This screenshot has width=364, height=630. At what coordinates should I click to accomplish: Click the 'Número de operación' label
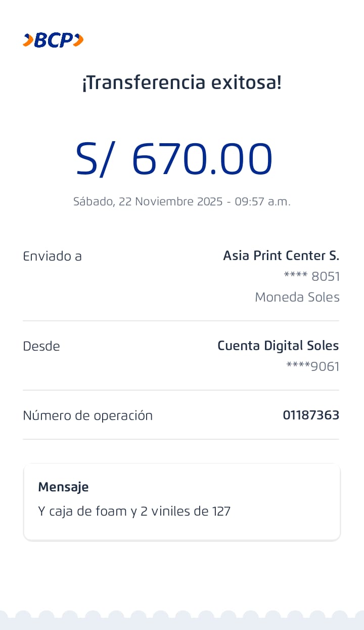[x=87, y=415]
